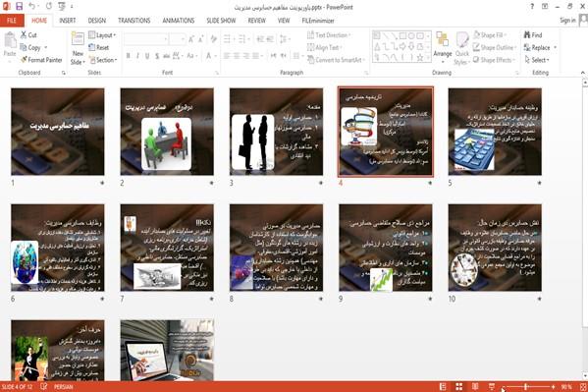Open PowerPoint Help with the question mark icon
This screenshot has width=588, height=392.
(532, 6)
